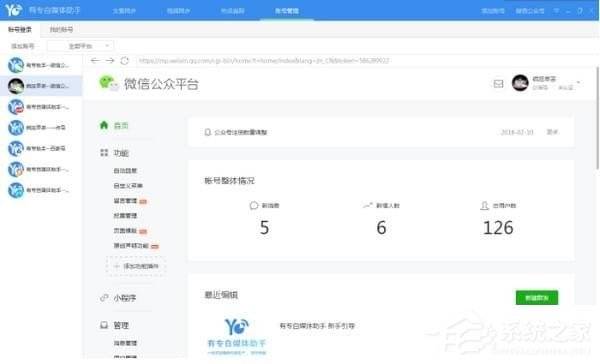Switch to the 视频同步 top tab
This screenshot has height=364, width=600.
pos(178,11)
